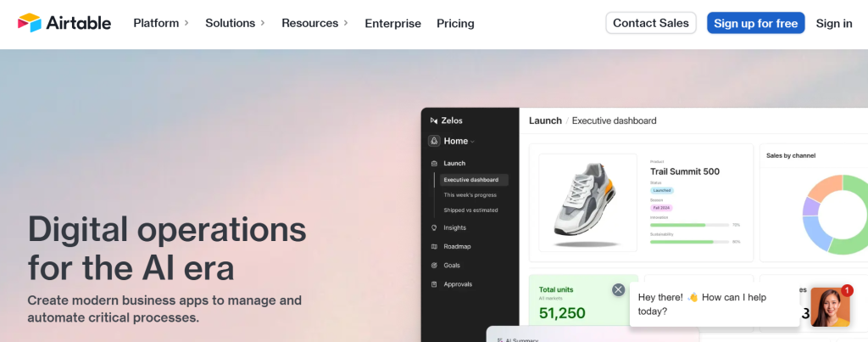
Task: Click the Launch sidebar icon
Action: coord(434,163)
